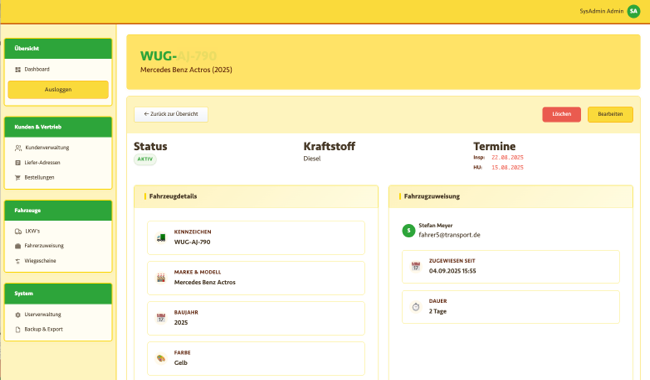The image size is (650, 380).
Task: Click the fahrer5@transport.de email
Action: 449,235
